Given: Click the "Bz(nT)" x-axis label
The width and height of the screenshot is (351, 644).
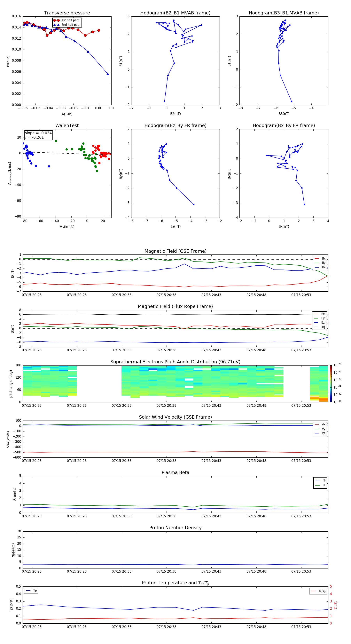Looking at the screenshot, I should pyautogui.click(x=175, y=227).
